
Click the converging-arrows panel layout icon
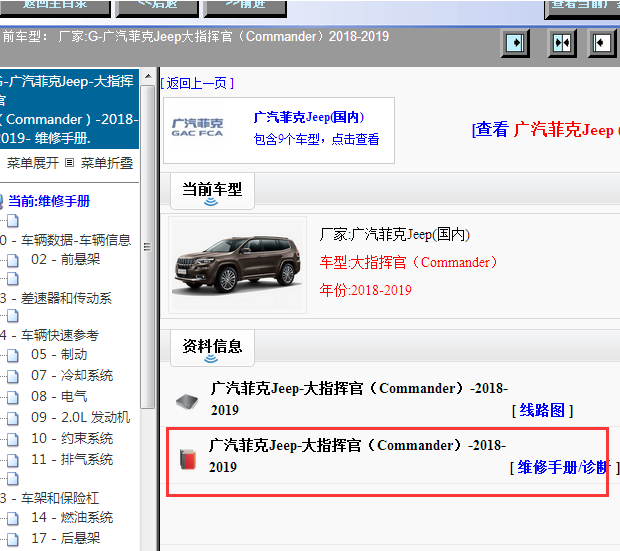click(561, 42)
